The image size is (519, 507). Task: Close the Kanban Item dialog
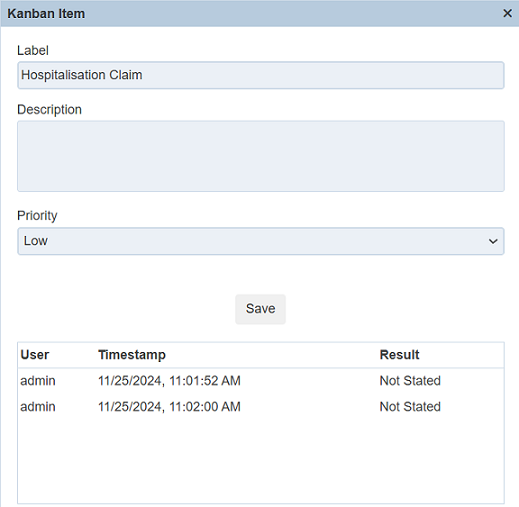tap(507, 13)
